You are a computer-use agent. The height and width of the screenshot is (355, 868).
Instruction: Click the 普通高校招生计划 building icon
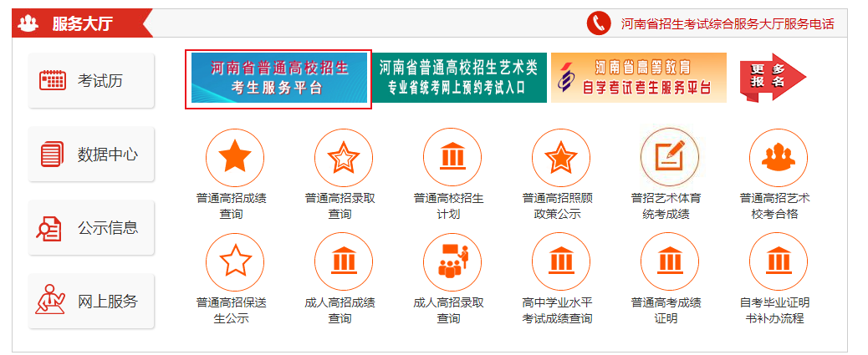(452, 158)
